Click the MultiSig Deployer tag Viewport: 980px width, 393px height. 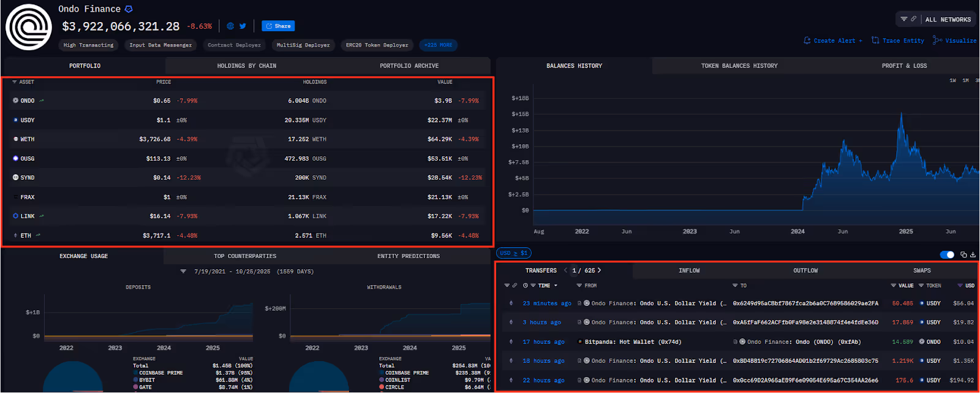click(303, 45)
